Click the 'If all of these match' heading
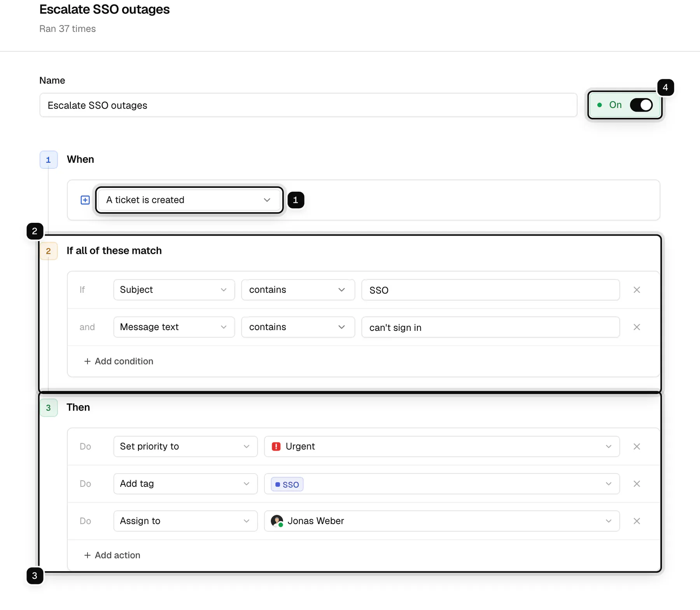700x610 pixels. (x=114, y=251)
